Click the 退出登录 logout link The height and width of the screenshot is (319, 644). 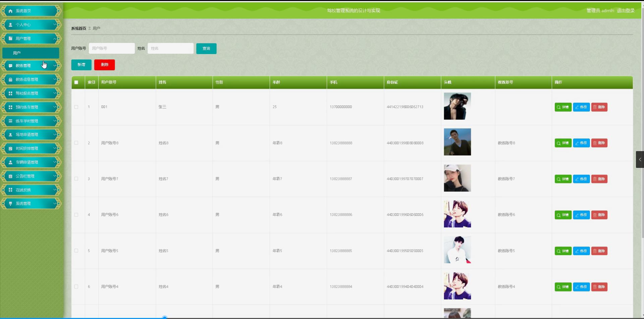[626, 11]
